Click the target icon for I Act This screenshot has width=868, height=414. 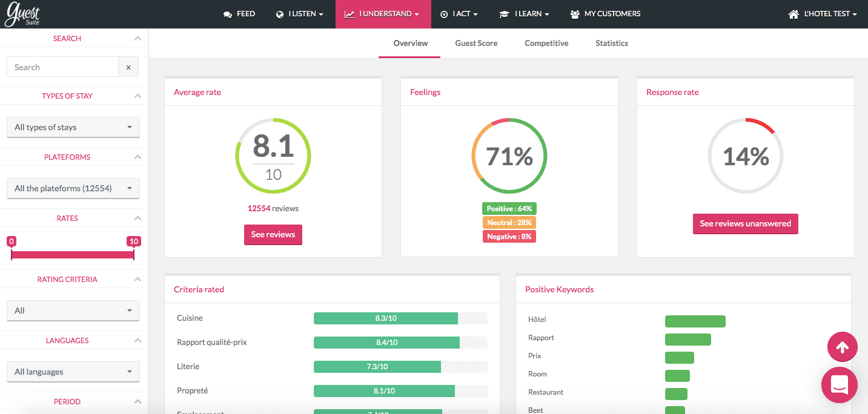pyautogui.click(x=444, y=14)
